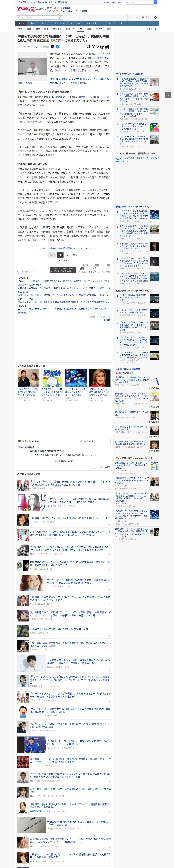Screen dimensions: 174x868
Task: Open the オリジナル tab
Action: coord(75,24)
